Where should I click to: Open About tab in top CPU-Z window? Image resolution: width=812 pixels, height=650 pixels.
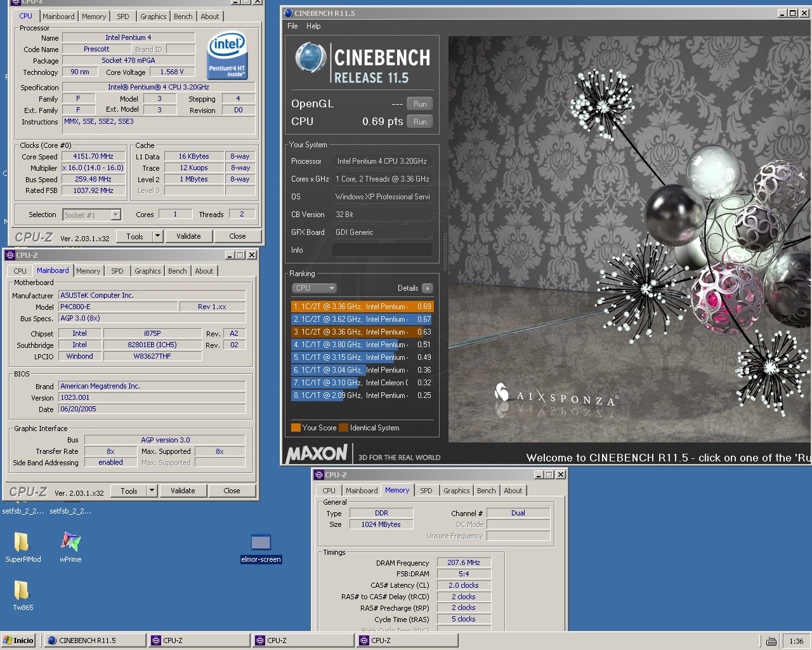click(x=210, y=17)
